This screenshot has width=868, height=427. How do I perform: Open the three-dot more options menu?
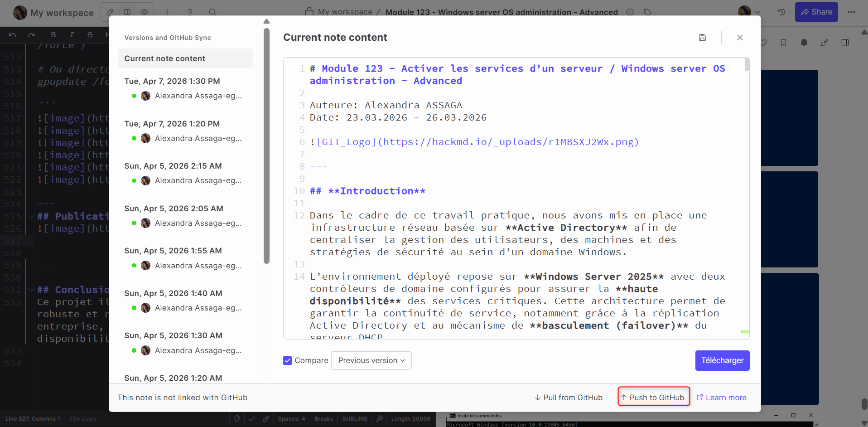851,12
